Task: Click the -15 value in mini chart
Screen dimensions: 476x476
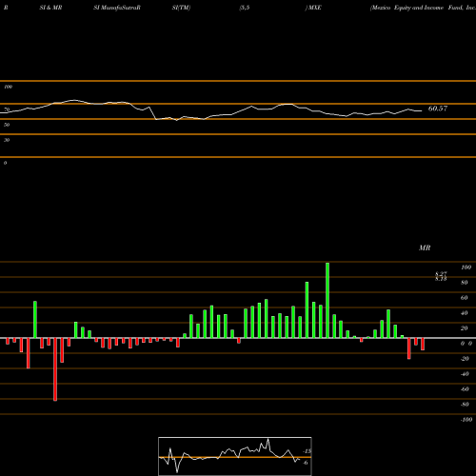Action: [x=307, y=451]
